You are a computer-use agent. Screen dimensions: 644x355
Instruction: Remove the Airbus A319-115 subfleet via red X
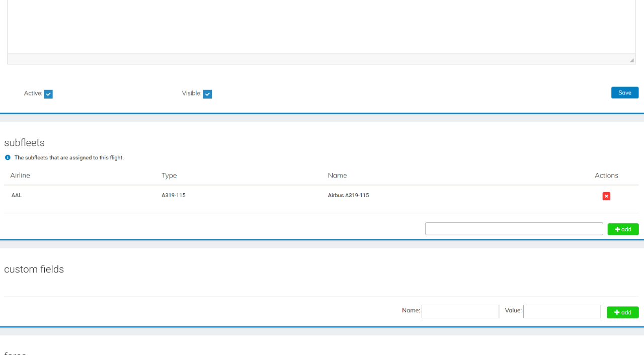[x=606, y=196]
